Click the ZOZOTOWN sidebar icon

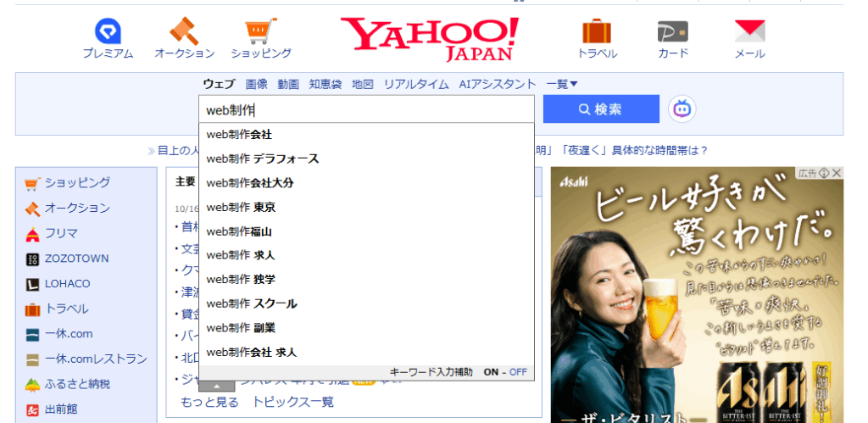(33, 259)
